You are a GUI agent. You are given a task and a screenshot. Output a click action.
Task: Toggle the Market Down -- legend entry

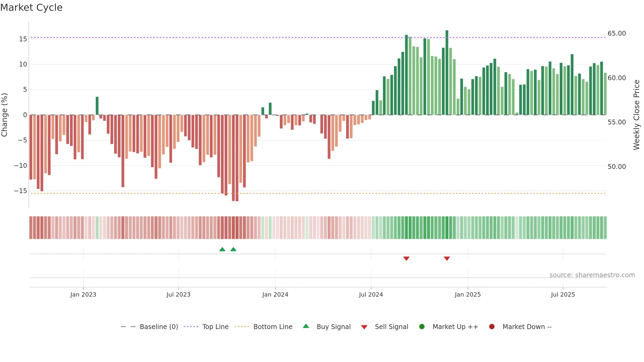(x=520, y=327)
